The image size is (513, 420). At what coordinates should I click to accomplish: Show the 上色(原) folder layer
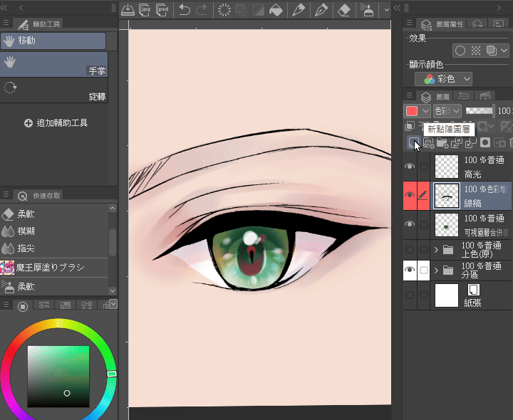click(410, 250)
